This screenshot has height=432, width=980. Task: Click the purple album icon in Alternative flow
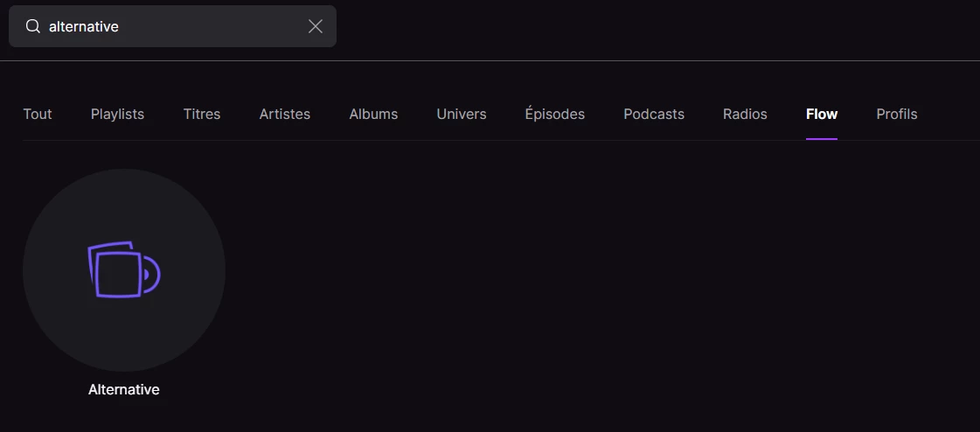coord(124,270)
